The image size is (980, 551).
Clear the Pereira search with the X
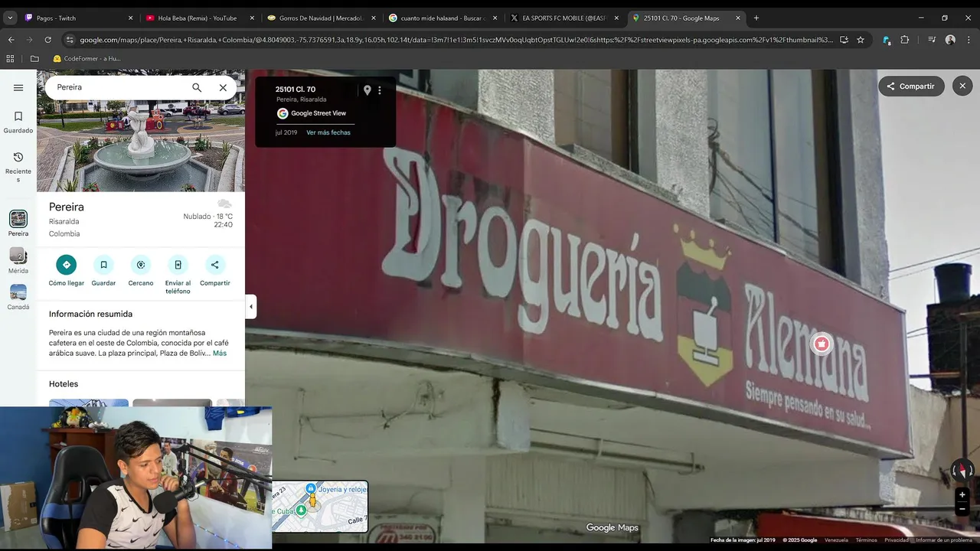(x=223, y=87)
